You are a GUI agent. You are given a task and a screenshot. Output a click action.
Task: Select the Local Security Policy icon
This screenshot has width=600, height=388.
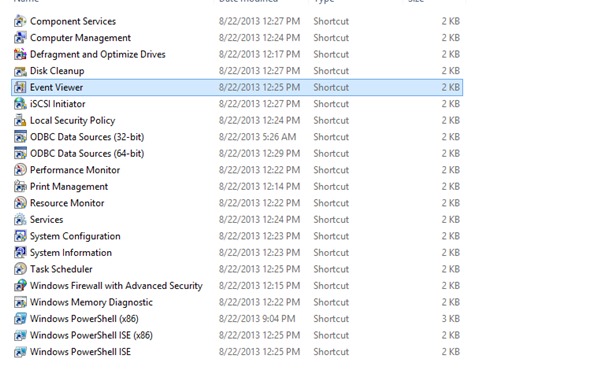tap(20, 120)
